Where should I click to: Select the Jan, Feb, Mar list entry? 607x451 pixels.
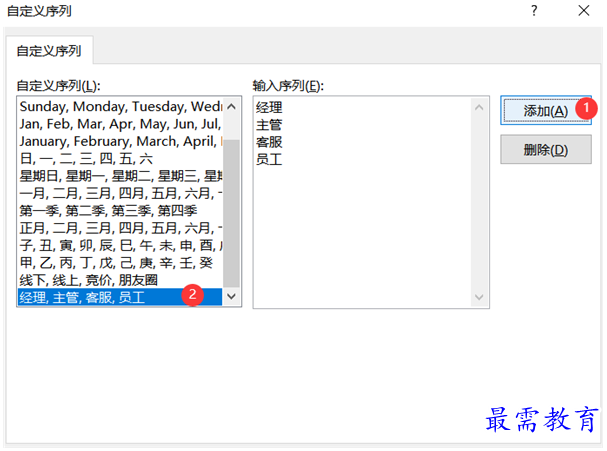pyautogui.click(x=120, y=124)
